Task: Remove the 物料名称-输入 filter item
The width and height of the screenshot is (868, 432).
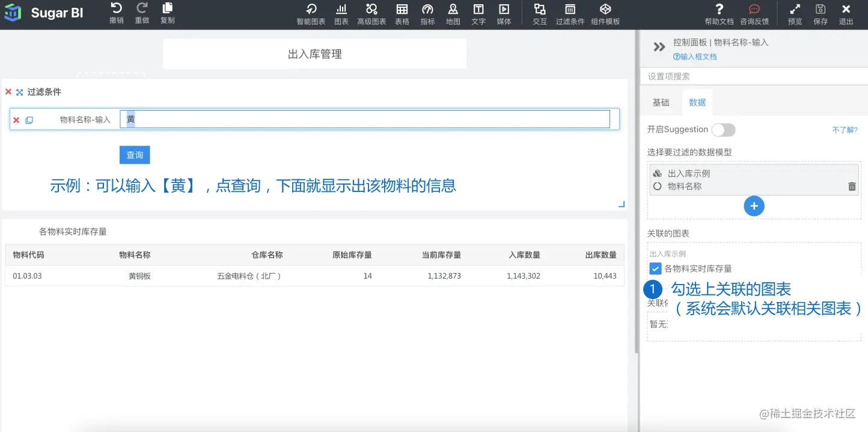Action: pyautogui.click(x=16, y=120)
